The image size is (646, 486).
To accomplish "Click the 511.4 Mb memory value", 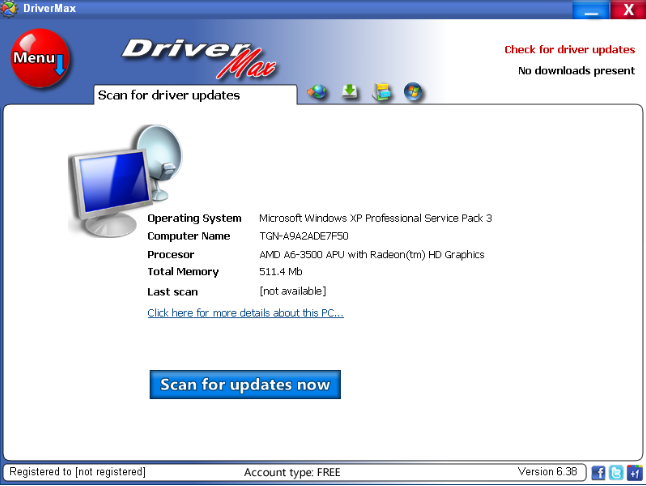I will [x=281, y=272].
